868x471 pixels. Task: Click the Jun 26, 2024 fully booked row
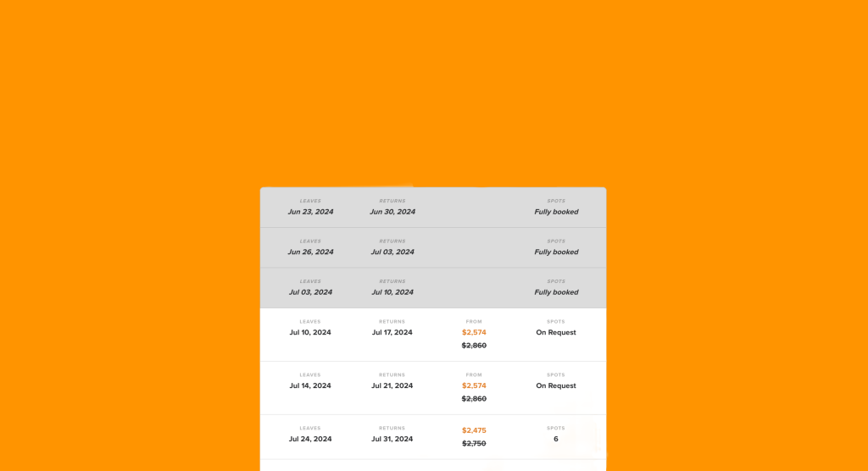(433, 247)
